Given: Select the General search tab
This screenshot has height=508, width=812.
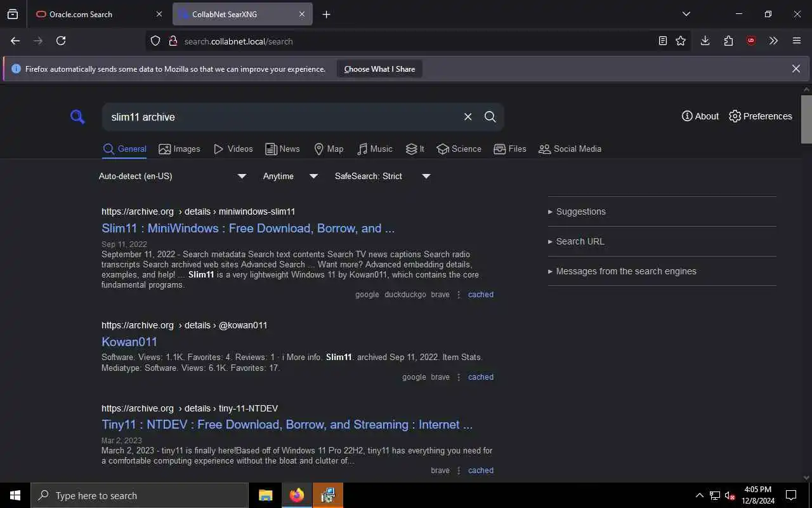Looking at the screenshot, I should (x=125, y=149).
